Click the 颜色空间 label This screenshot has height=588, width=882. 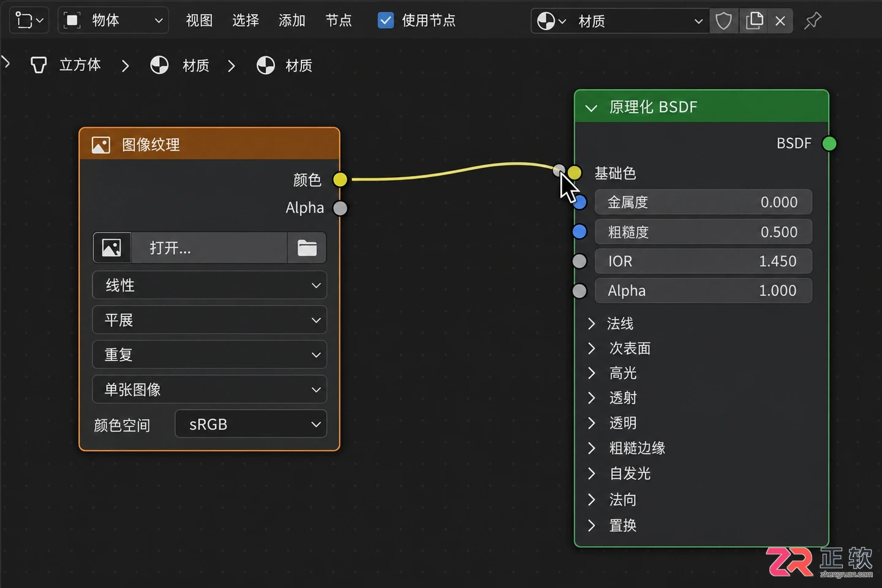click(122, 425)
